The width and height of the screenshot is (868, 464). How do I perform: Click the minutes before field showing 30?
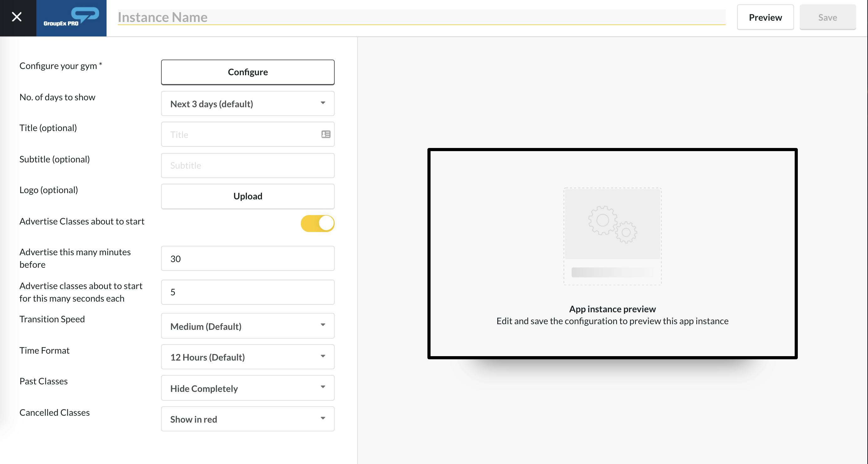248,258
